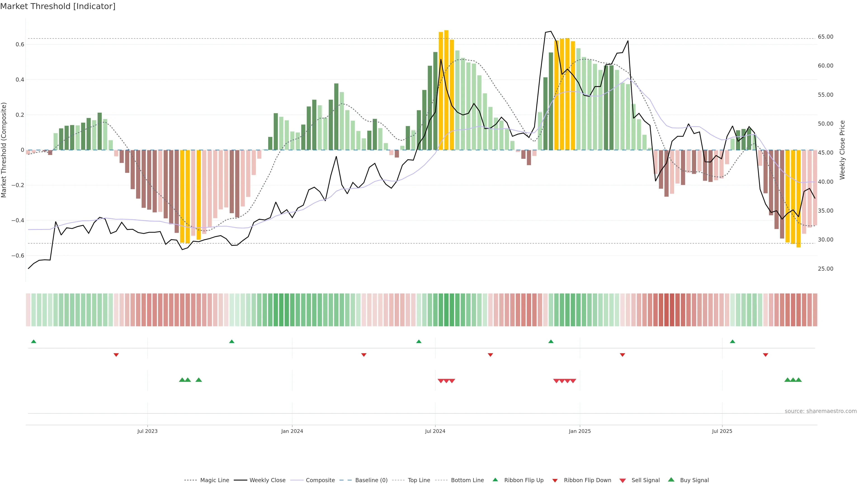The image size is (868, 488).
Task: Click the isolated third Buy Signal triangle in 2023
Action: [x=199, y=380]
